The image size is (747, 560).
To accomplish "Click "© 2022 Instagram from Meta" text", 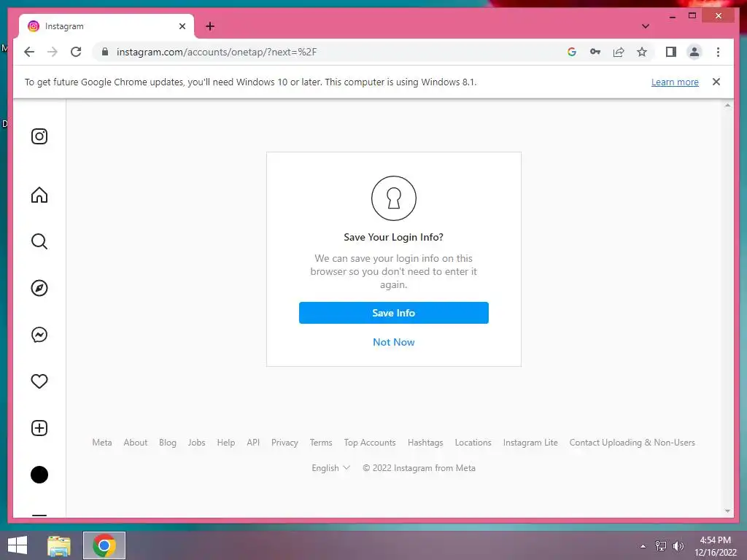I will click(419, 468).
